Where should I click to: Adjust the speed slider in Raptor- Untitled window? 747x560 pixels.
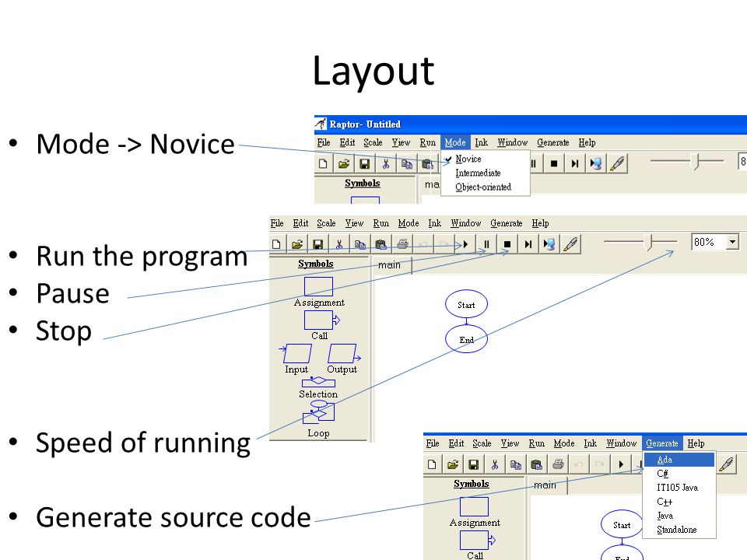tap(696, 162)
